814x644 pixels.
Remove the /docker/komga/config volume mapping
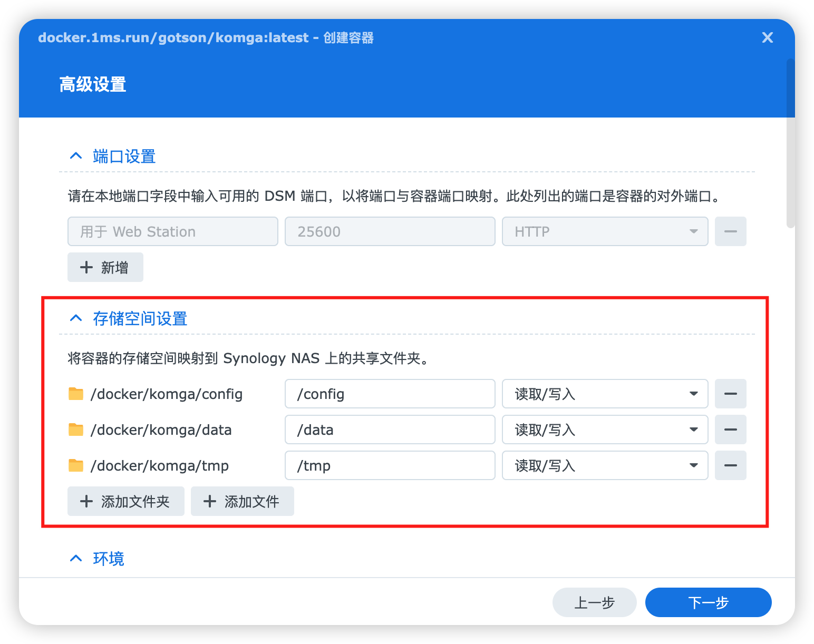tap(730, 394)
